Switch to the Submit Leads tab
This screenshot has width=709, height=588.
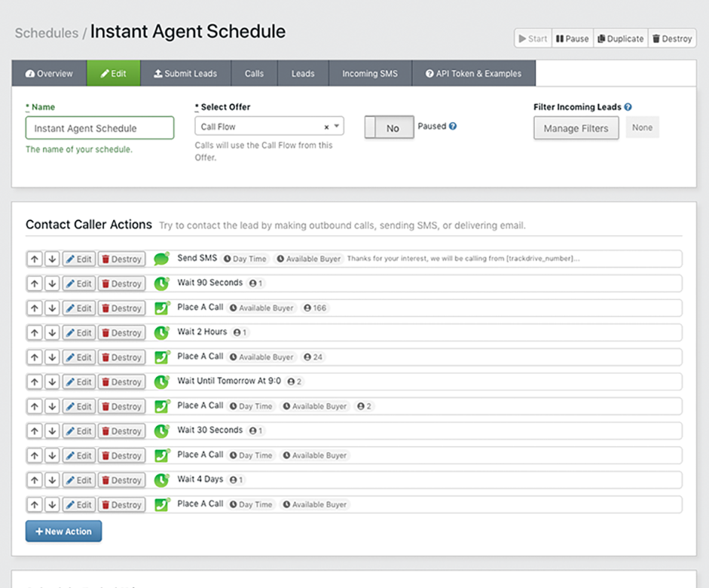(x=185, y=73)
